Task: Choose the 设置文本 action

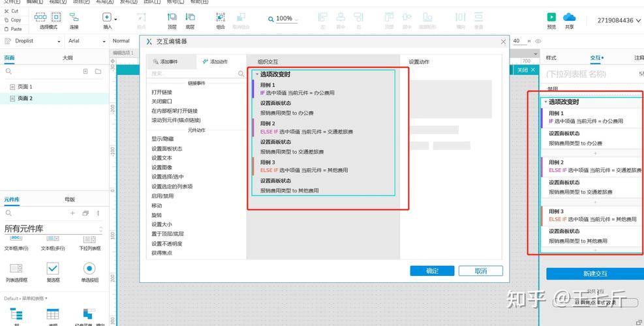Action: (162, 158)
